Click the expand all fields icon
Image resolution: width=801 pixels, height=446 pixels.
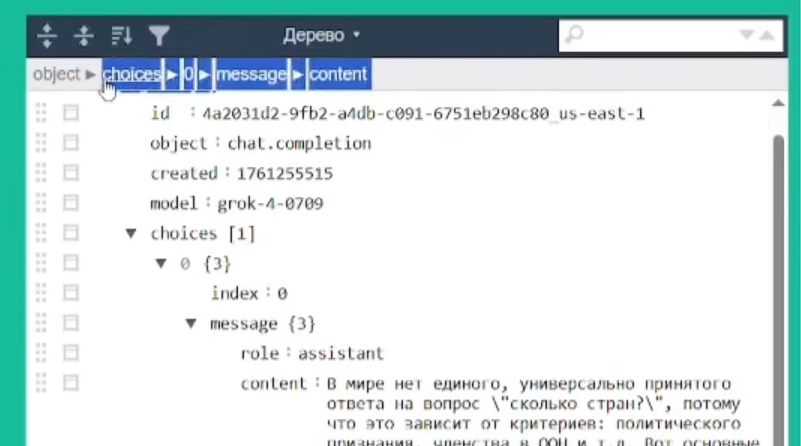[x=46, y=36]
